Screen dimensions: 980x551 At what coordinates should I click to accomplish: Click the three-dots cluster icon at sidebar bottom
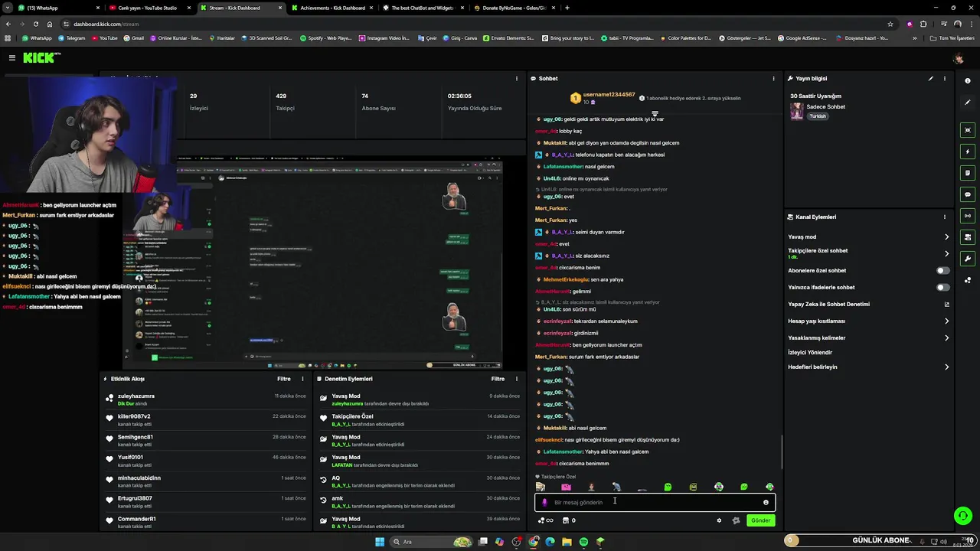[x=968, y=280]
